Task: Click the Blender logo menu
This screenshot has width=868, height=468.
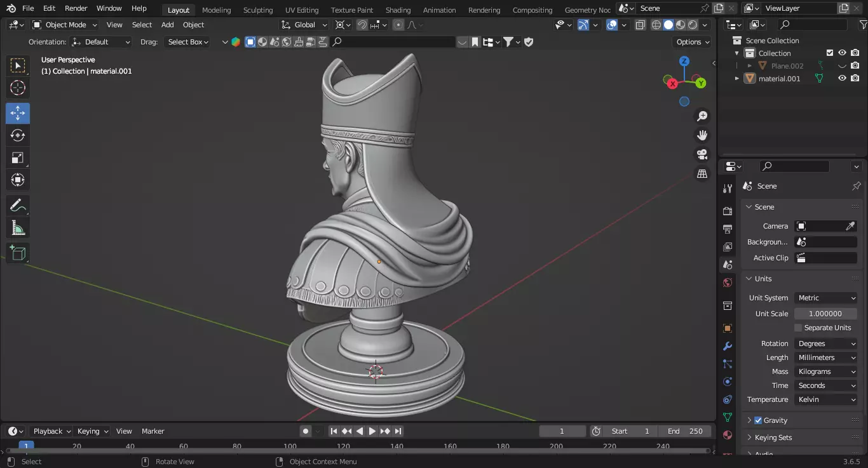Action: pyautogui.click(x=11, y=8)
